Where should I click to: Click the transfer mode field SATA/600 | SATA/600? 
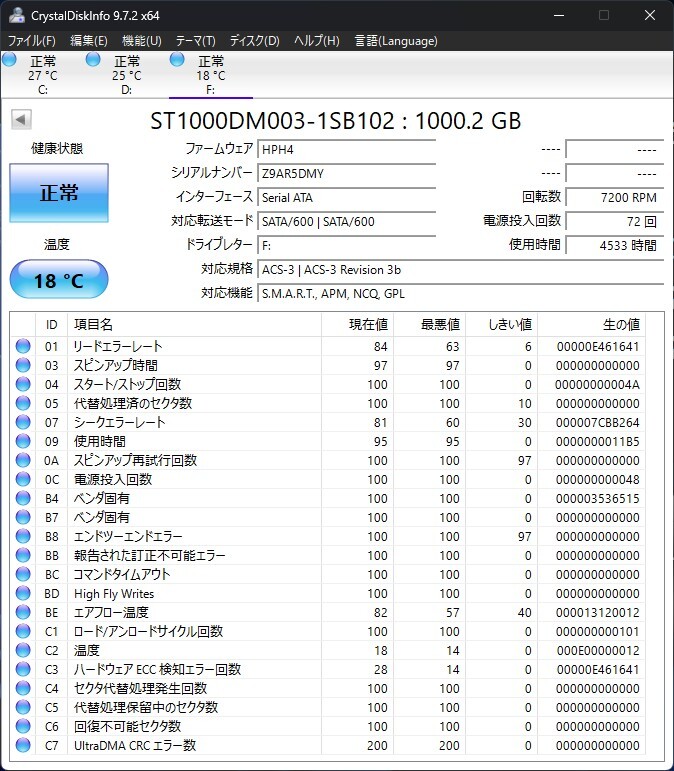(347, 221)
